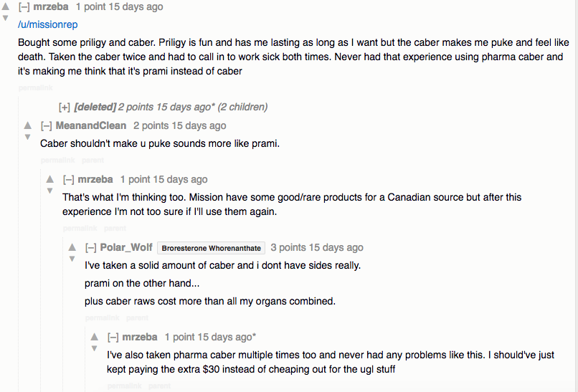This screenshot has height=392, width=578.
Task: Upvote mrzeba's "That's what I'm thinking" reply
Action: tap(50, 179)
